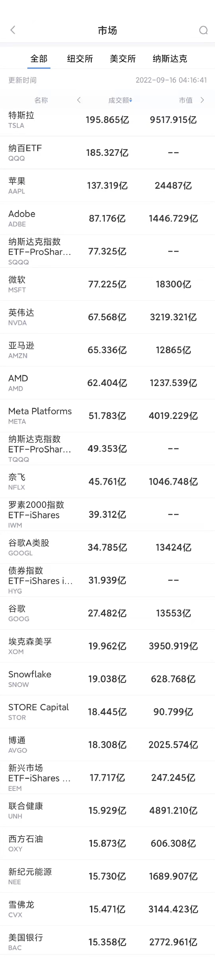Switch to the 纽交所 tab
Image resolution: width=215 pixels, height=980 pixels.
tap(80, 59)
